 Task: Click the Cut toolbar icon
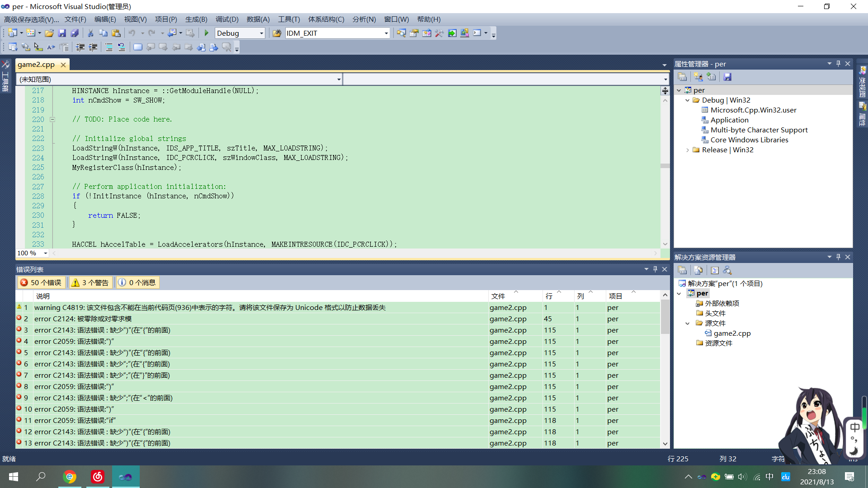click(90, 33)
